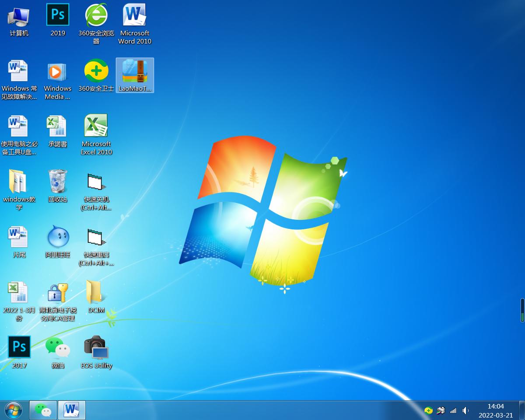Select the LaoMaoTao archive icon
525x420 pixels.
135,72
